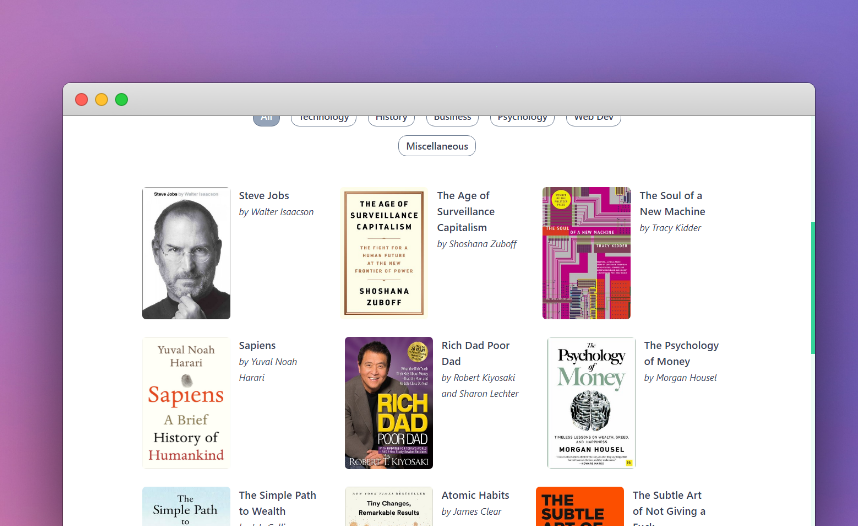The image size is (858, 526).
Task: Open The Soul of a New Machine cover
Action: pos(587,253)
